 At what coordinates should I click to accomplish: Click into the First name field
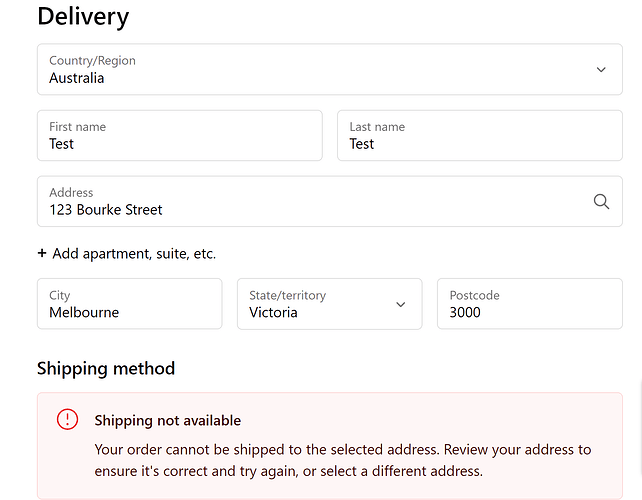(180, 136)
